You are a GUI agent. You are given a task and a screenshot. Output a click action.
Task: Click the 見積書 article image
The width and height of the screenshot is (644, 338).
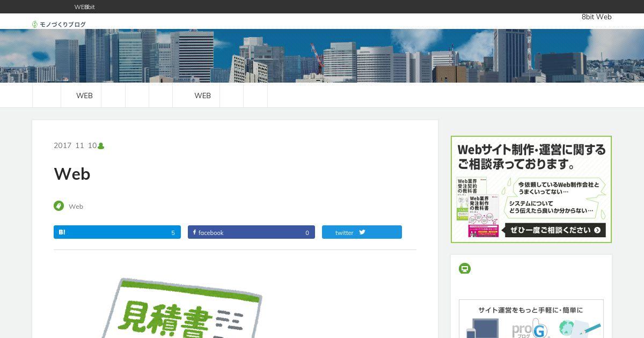[182, 307]
